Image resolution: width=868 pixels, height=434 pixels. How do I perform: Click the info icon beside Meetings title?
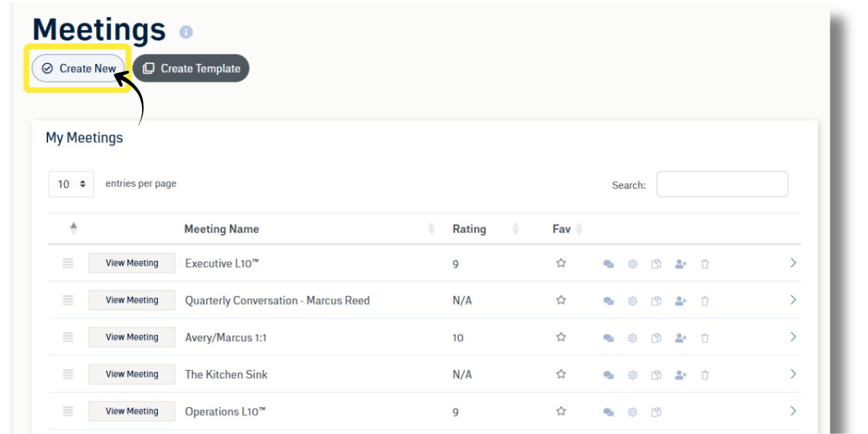coord(186,32)
